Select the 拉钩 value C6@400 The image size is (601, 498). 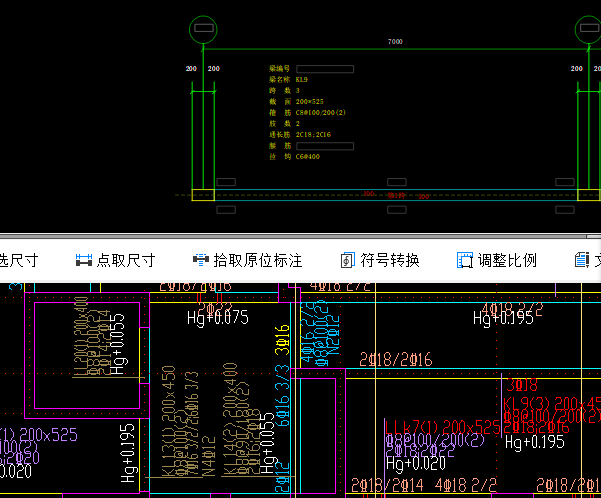tap(308, 156)
